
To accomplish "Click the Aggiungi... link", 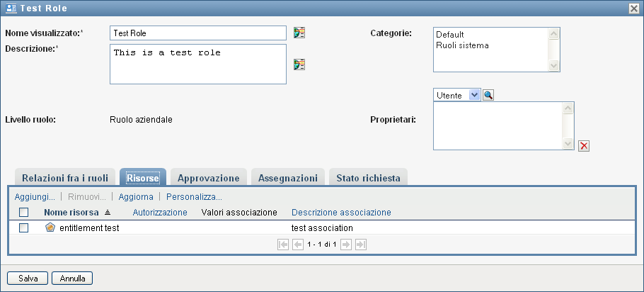I will [x=35, y=196].
